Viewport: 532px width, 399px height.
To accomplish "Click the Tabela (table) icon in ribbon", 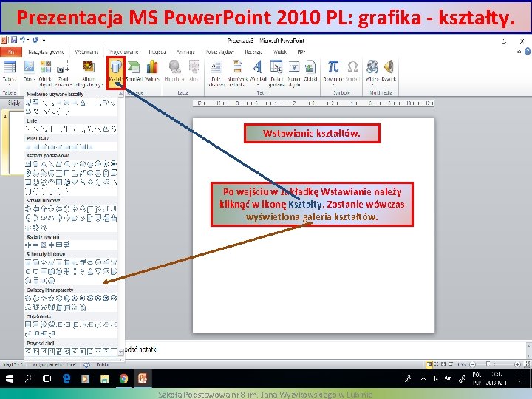I will (9, 66).
